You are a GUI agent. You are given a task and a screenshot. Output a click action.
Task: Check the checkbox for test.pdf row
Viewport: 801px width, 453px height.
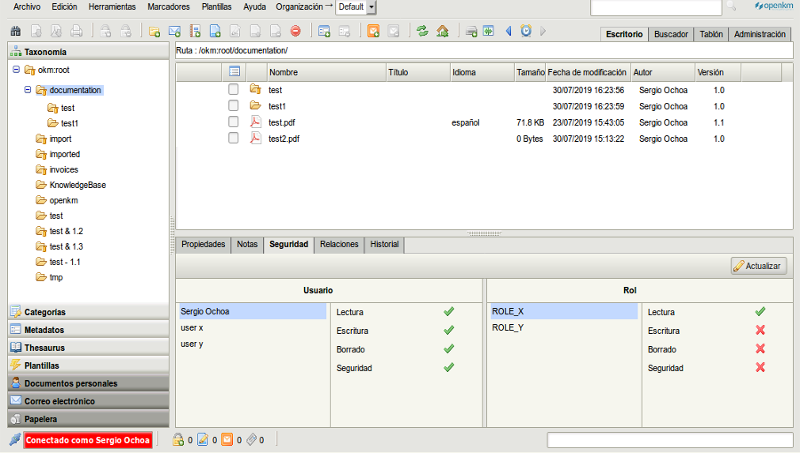pos(233,123)
